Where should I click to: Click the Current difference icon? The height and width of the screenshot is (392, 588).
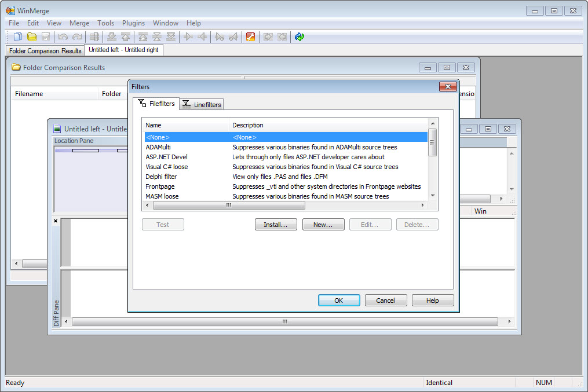[x=157, y=36]
